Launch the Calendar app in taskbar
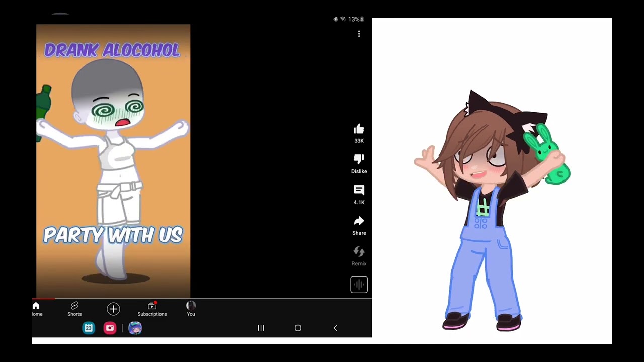The height and width of the screenshot is (362, 644). click(x=89, y=328)
